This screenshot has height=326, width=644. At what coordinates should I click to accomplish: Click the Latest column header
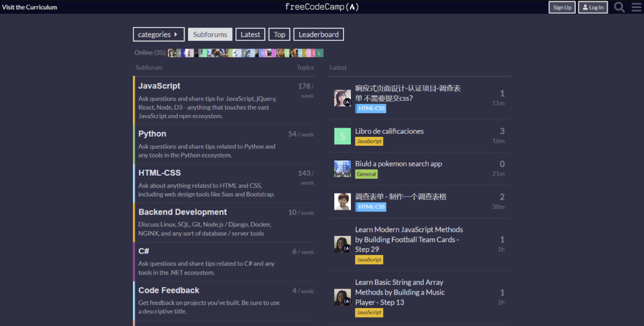[x=338, y=67]
